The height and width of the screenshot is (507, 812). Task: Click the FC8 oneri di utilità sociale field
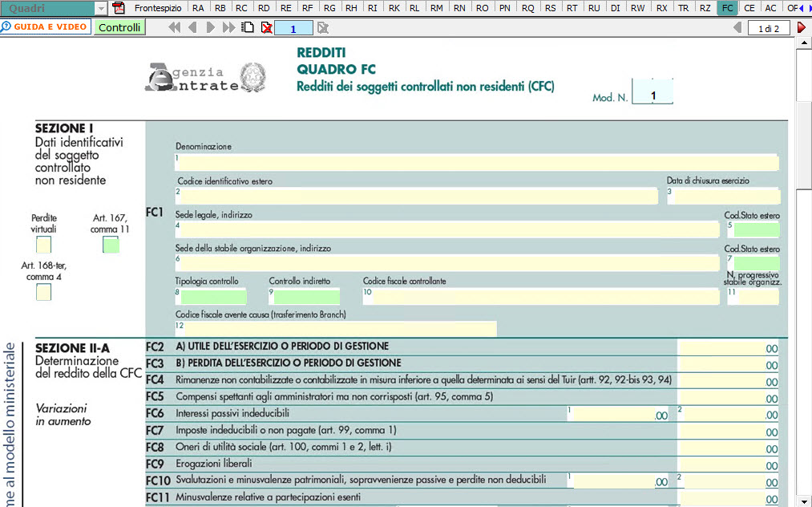pyautogui.click(x=728, y=448)
